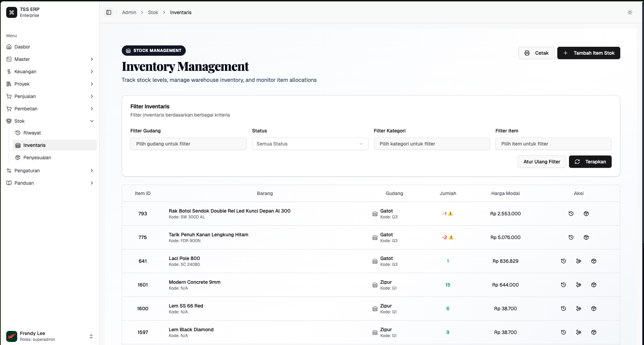
Task: Click the warehouse icon beside Gatot G3
Action: pyautogui.click(x=375, y=214)
